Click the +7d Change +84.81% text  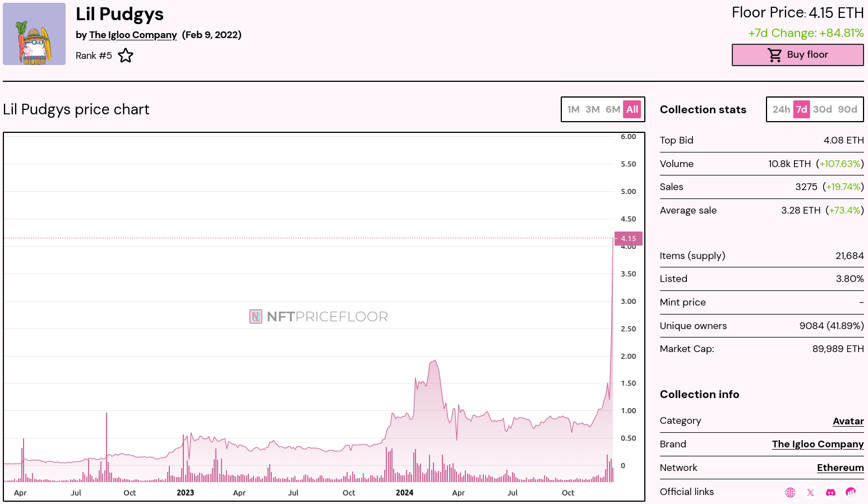click(806, 33)
